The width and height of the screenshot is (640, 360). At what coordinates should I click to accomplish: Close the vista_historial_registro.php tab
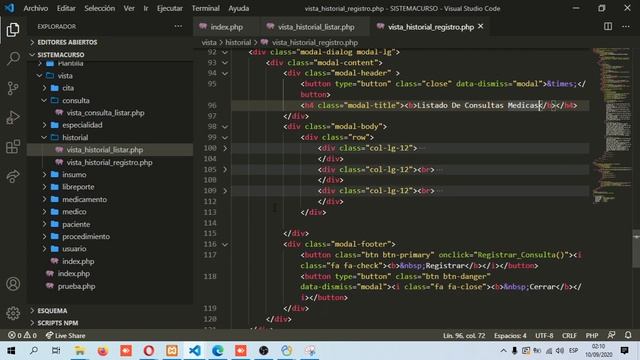[x=481, y=27]
